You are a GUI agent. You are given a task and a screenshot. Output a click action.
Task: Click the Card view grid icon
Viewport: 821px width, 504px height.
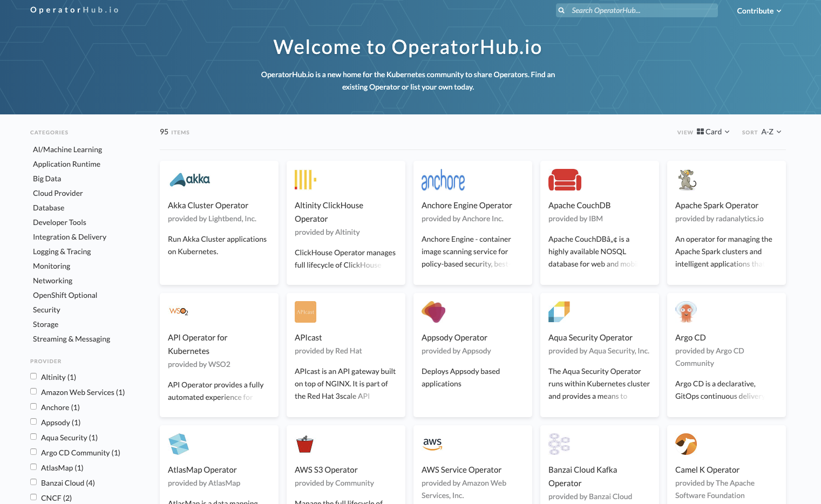[700, 131]
